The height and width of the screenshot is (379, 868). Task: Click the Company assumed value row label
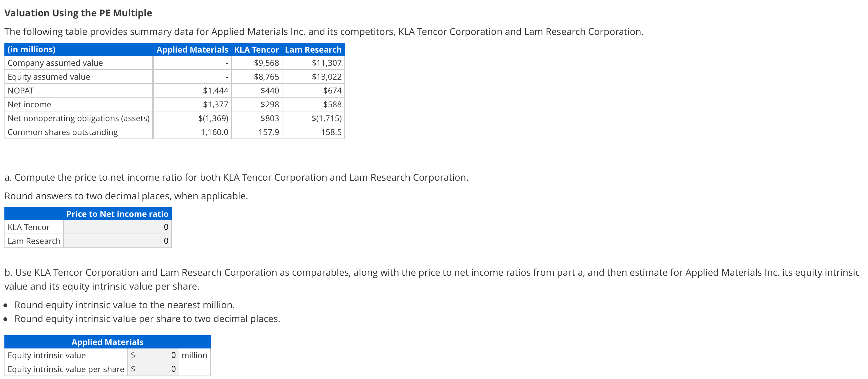(55, 63)
